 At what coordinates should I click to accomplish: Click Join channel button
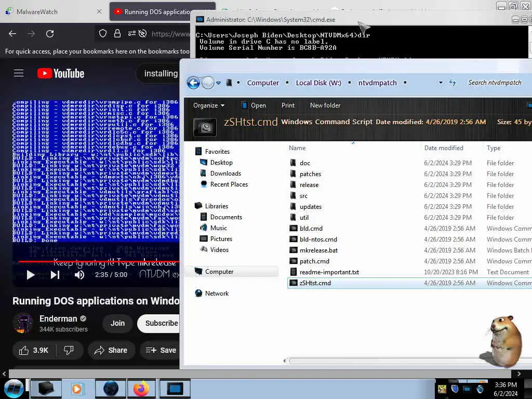[117, 323]
